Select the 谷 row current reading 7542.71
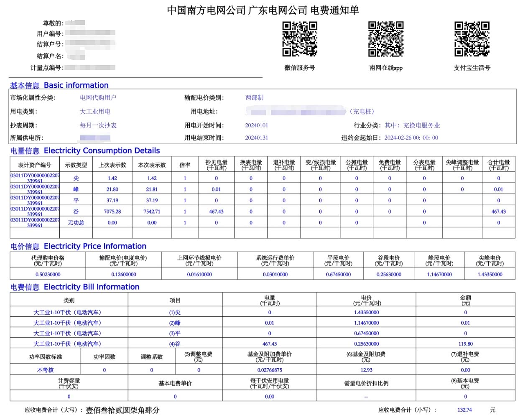The image size is (528, 420). pos(152,211)
